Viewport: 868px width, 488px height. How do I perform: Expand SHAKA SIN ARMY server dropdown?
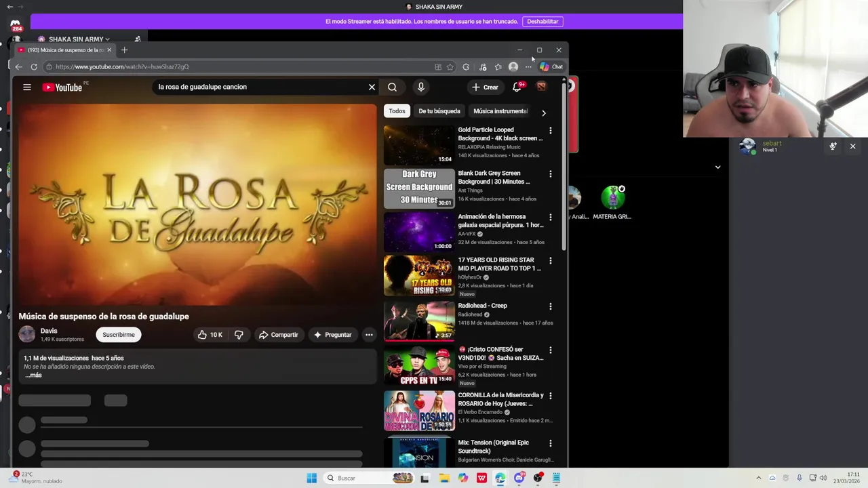coord(107,39)
